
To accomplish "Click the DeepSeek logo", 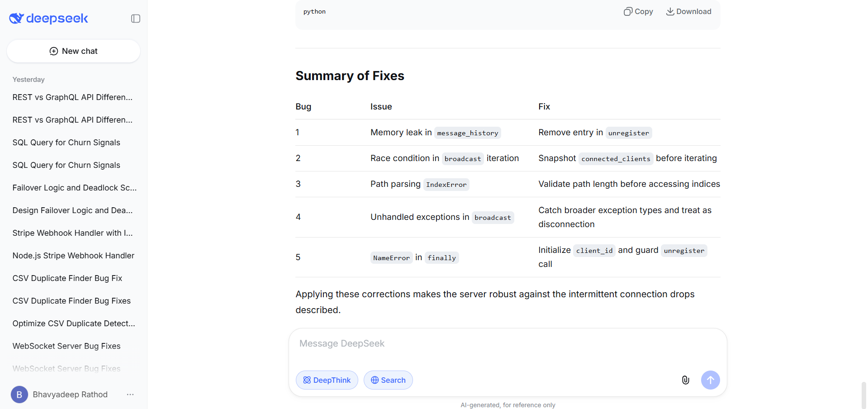I will [x=48, y=19].
